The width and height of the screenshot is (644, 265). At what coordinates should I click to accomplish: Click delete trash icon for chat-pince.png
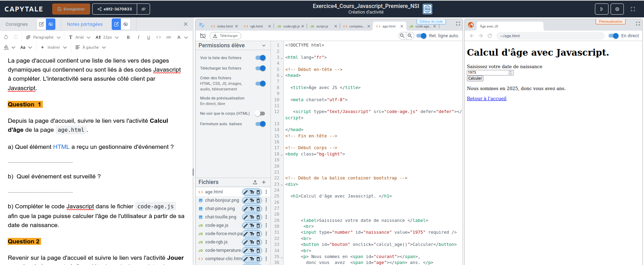[258, 209]
